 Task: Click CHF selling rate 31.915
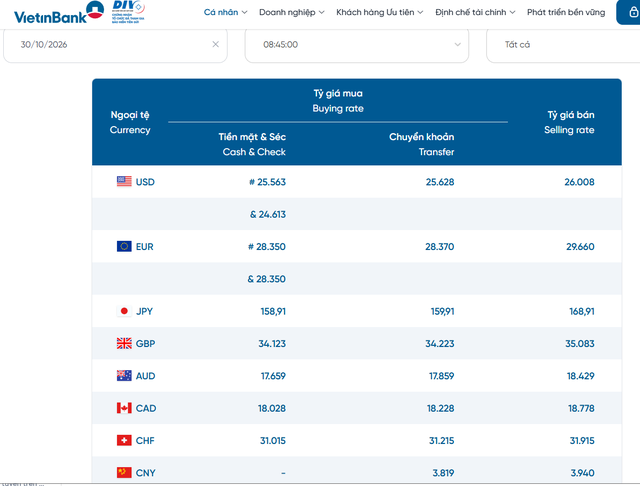click(582, 441)
